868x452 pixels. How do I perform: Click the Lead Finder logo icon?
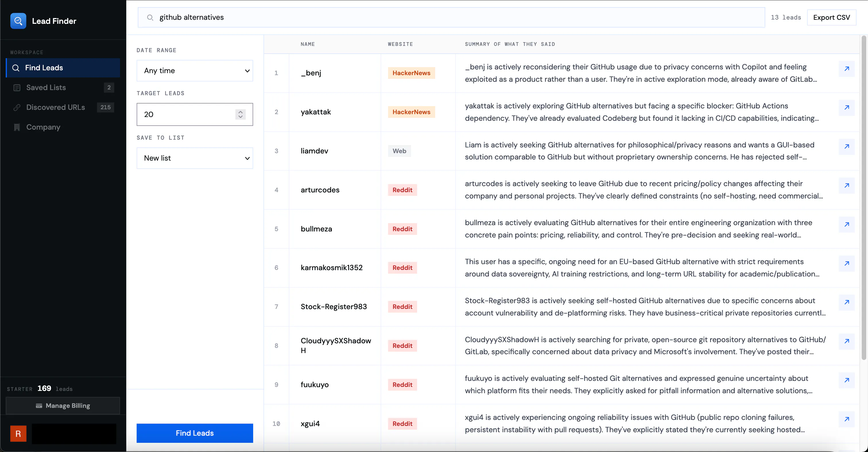point(18,21)
